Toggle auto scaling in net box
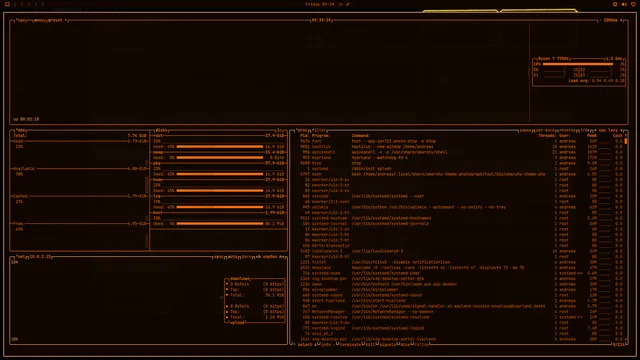640x360 pixels. click(233, 257)
